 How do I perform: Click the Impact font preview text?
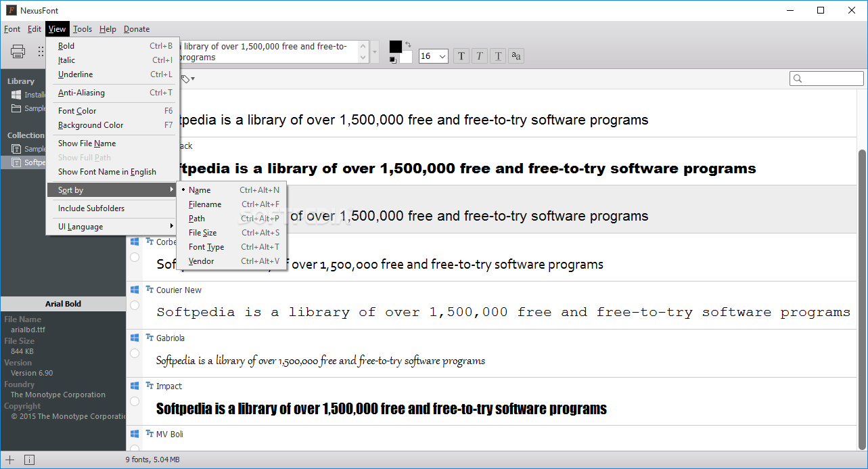pyautogui.click(x=382, y=409)
